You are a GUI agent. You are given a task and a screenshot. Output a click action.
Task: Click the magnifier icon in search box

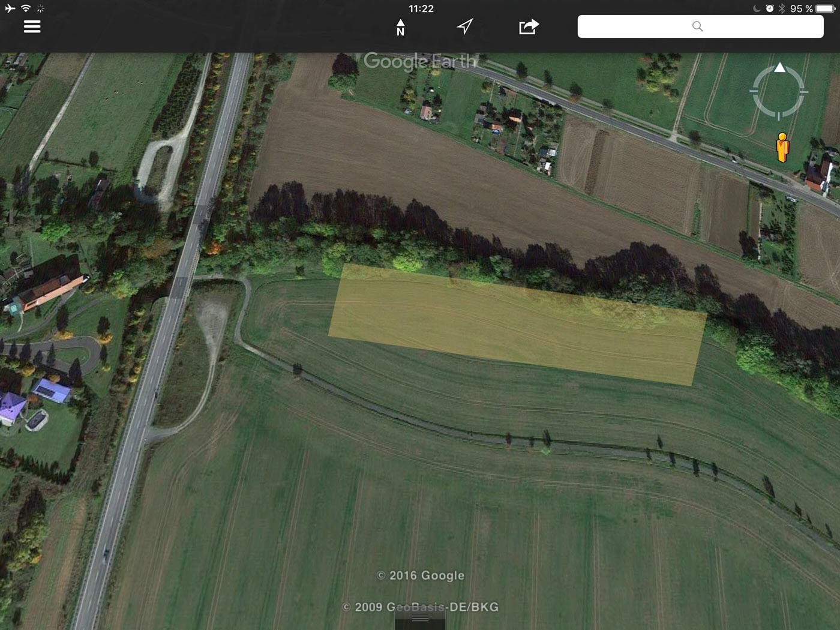click(x=697, y=26)
